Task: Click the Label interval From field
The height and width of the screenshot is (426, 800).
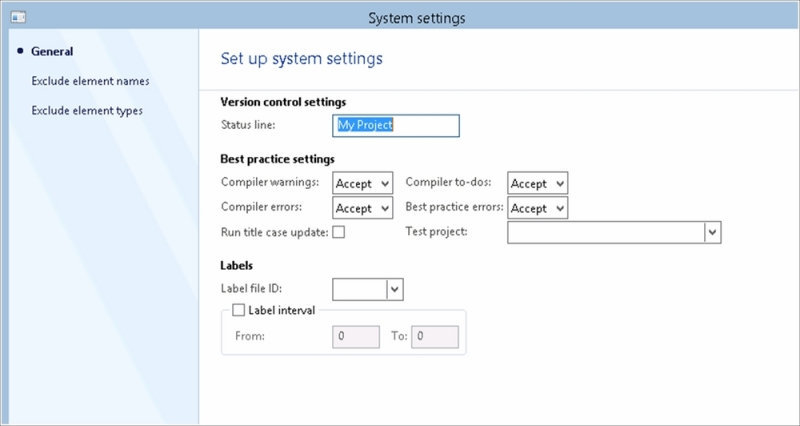Action: tap(356, 337)
